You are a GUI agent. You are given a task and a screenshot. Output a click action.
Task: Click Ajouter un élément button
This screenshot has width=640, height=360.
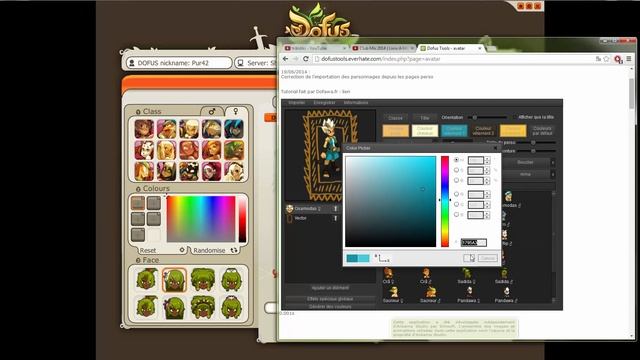pyautogui.click(x=330, y=288)
